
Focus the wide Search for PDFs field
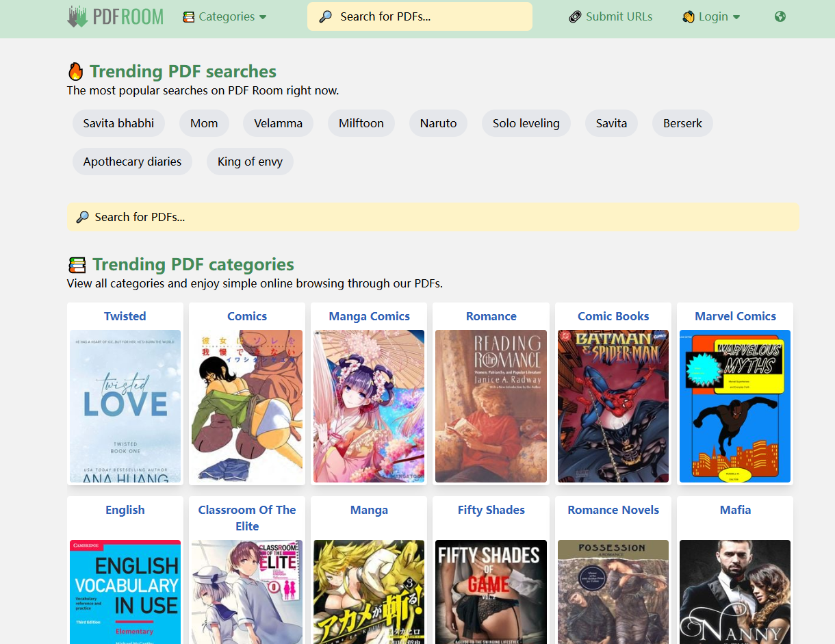(433, 217)
